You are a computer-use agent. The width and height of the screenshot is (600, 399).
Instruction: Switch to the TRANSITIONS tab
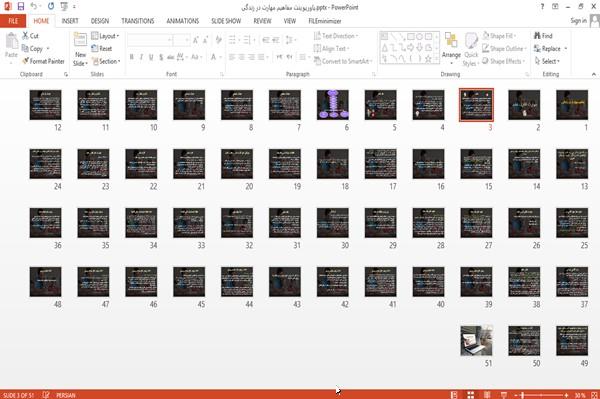click(x=138, y=21)
